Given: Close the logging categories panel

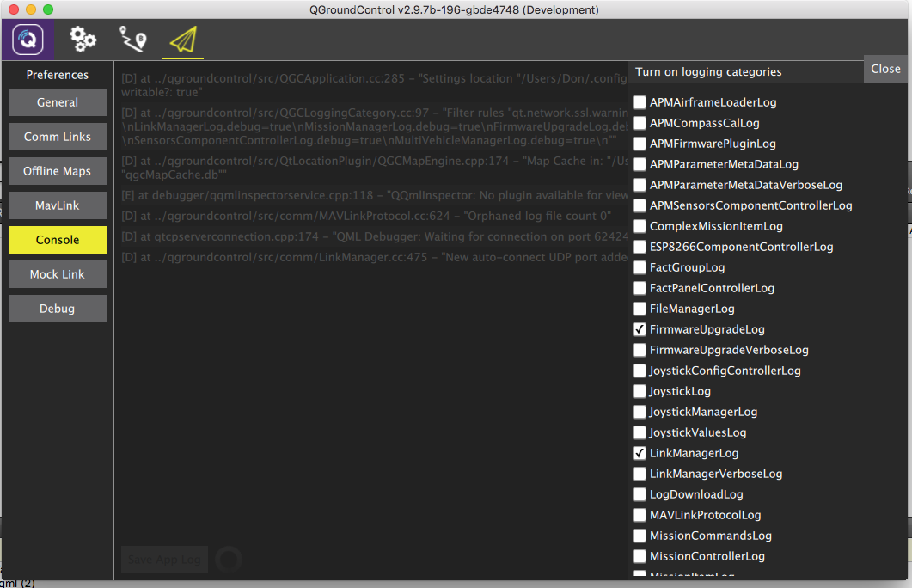Looking at the screenshot, I should pyautogui.click(x=885, y=69).
